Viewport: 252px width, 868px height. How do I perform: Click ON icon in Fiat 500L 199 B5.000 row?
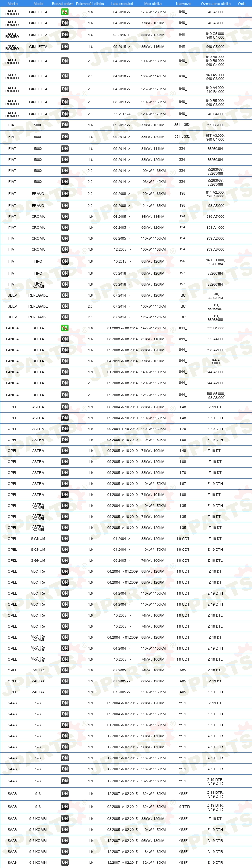coord(64,125)
